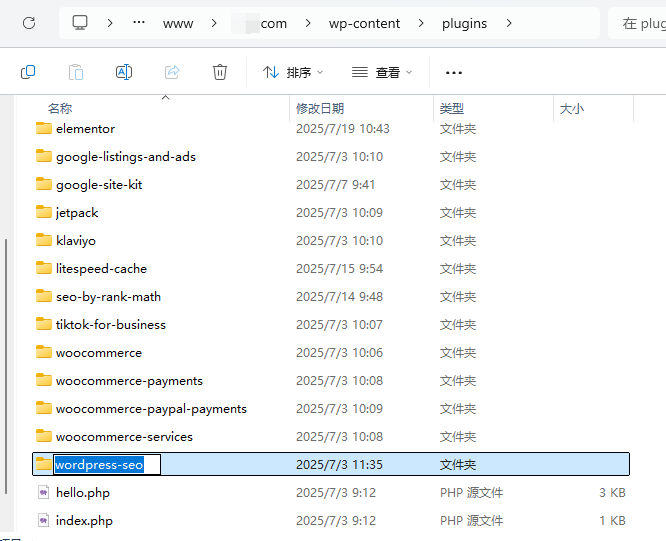Select woocommerce-payments folder name

pyautogui.click(x=129, y=381)
